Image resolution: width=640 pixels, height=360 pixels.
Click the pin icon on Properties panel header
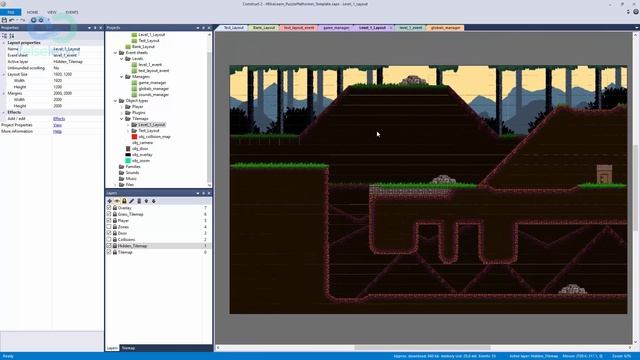pos(95,28)
